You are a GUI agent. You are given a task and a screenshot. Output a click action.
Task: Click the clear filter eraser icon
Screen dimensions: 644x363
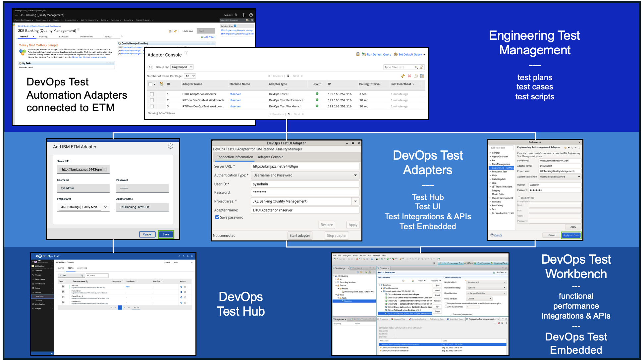(x=421, y=67)
